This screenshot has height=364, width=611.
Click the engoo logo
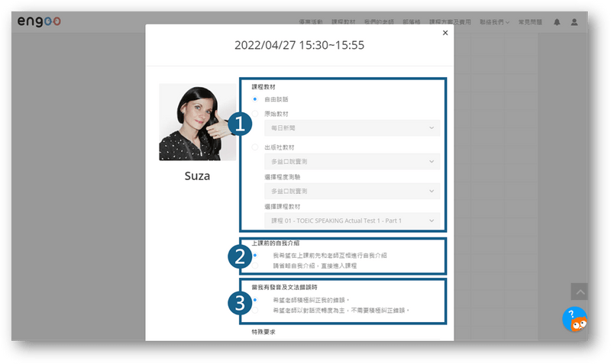pyautogui.click(x=39, y=22)
